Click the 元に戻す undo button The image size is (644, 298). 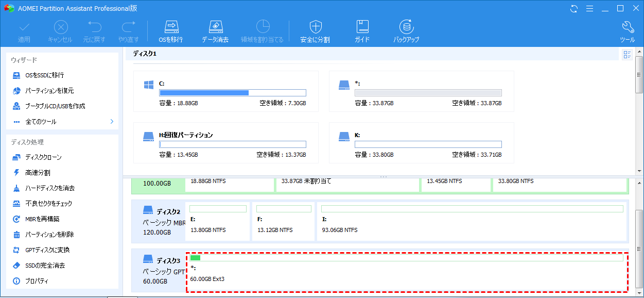point(94,31)
